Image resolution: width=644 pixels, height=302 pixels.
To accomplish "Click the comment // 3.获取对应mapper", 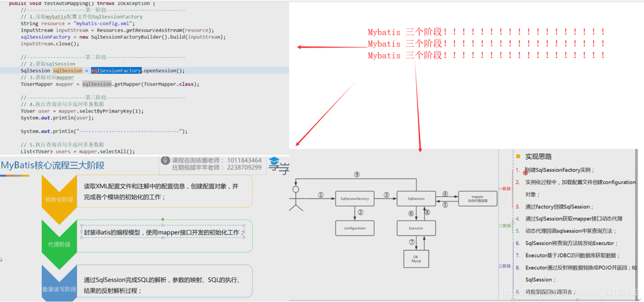I will tap(47, 78).
